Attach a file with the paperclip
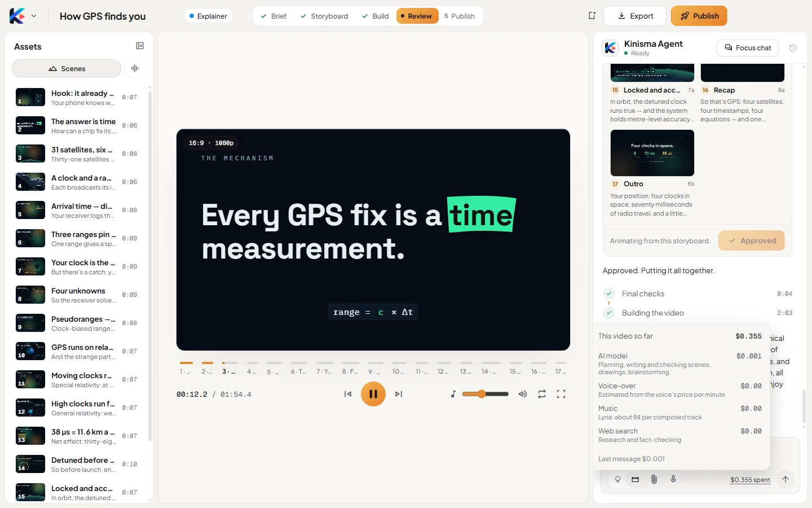812x508 pixels. pos(654,479)
